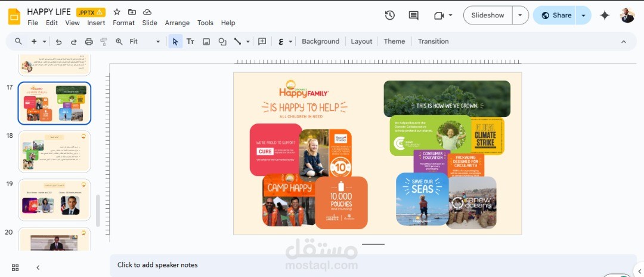Open the Help menu

pos(228,23)
